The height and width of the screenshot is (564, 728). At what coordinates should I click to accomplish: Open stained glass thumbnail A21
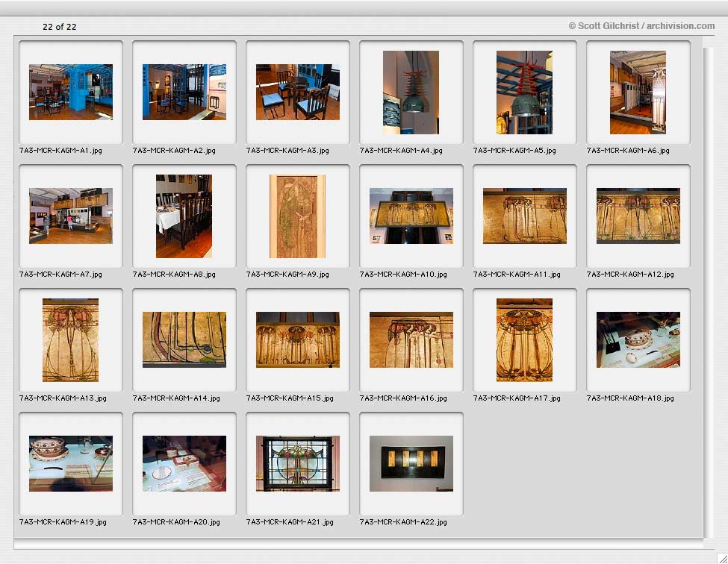(x=298, y=463)
